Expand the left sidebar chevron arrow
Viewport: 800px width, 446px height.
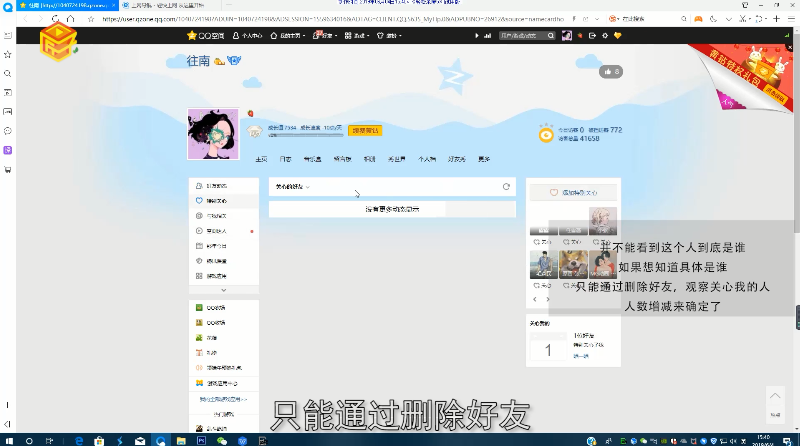[x=224, y=290]
